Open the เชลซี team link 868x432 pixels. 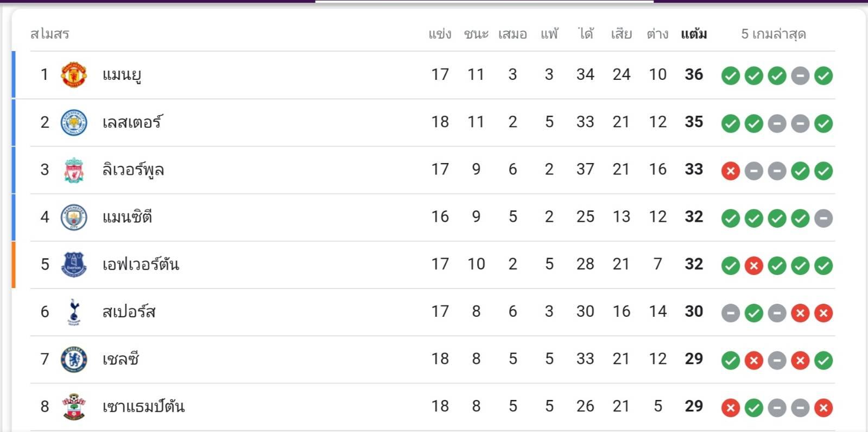tap(121, 359)
